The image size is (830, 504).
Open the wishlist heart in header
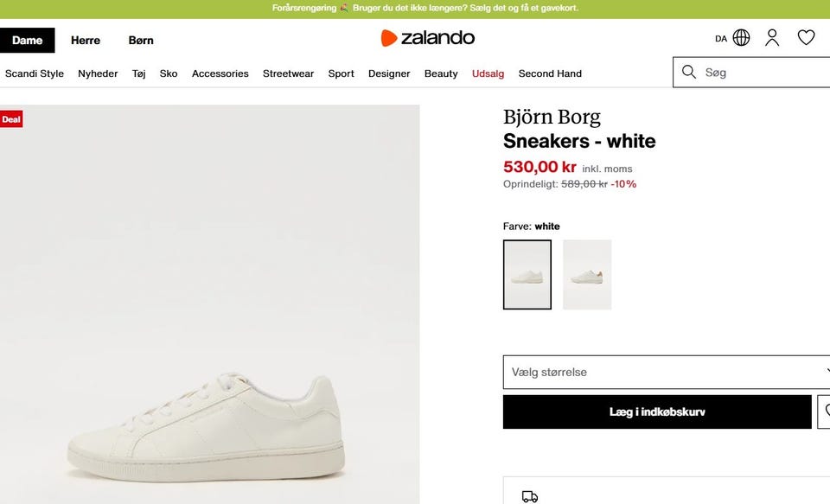(x=806, y=38)
